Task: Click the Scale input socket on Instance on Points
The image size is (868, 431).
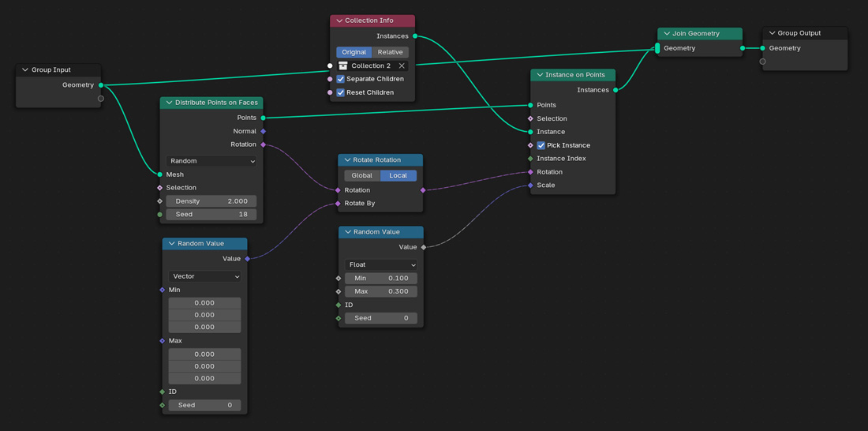Action: point(530,186)
